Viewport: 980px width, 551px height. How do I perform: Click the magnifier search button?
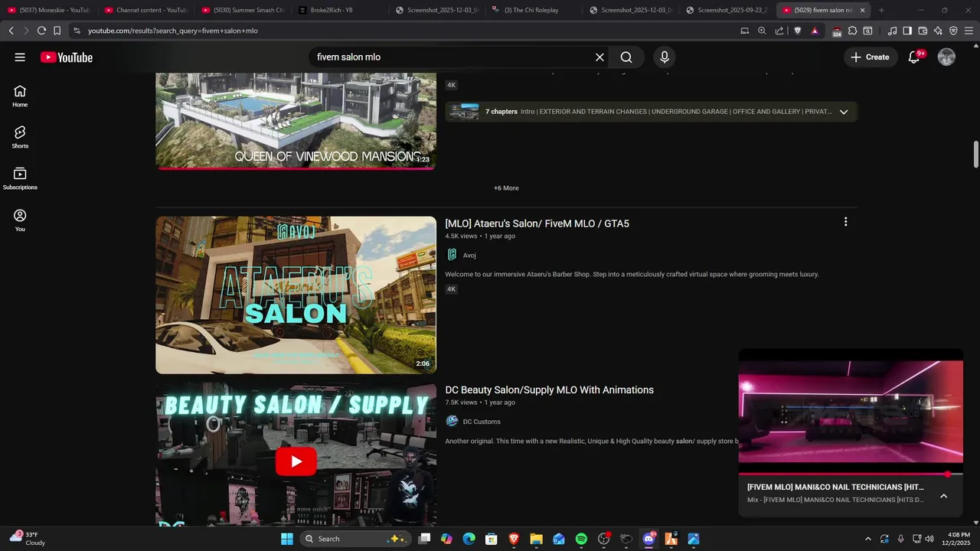tap(626, 57)
